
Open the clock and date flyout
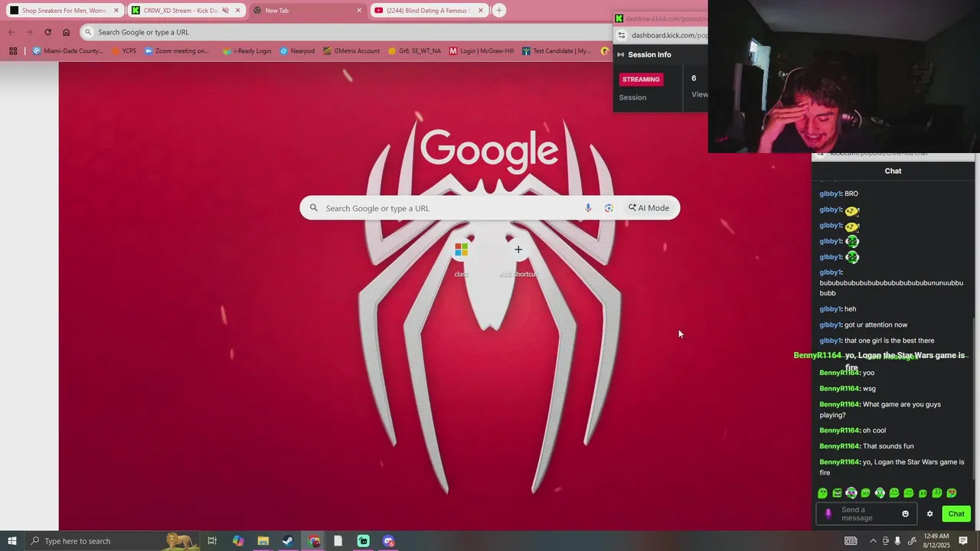[936, 541]
